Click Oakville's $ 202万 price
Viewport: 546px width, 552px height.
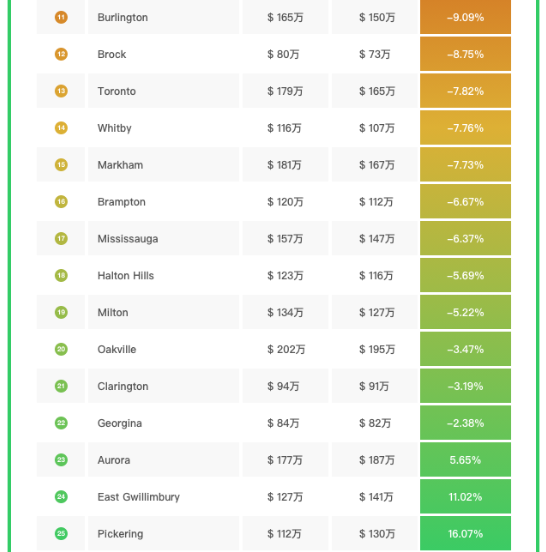click(286, 349)
